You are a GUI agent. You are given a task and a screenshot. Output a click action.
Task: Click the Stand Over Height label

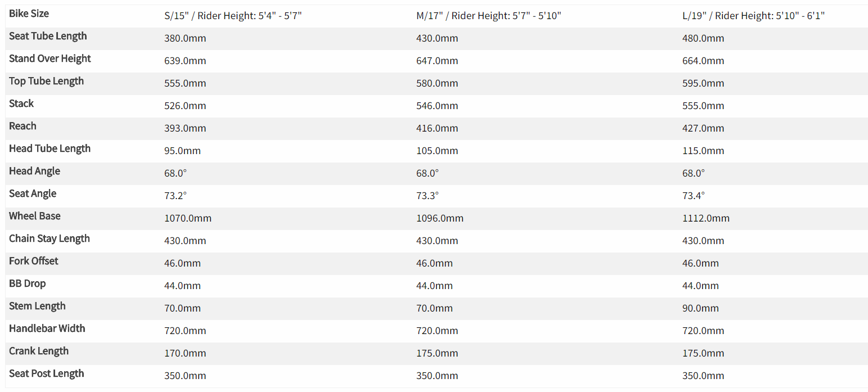50,58
